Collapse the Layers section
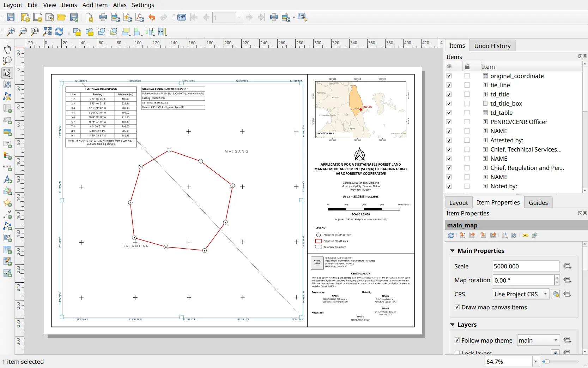 click(452, 325)
